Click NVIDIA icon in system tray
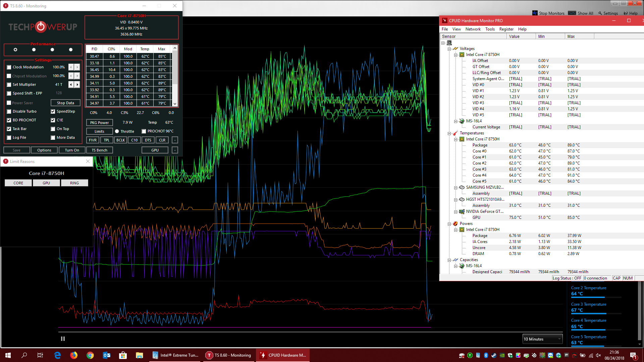The height and width of the screenshot is (362, 644). [502, 355]
